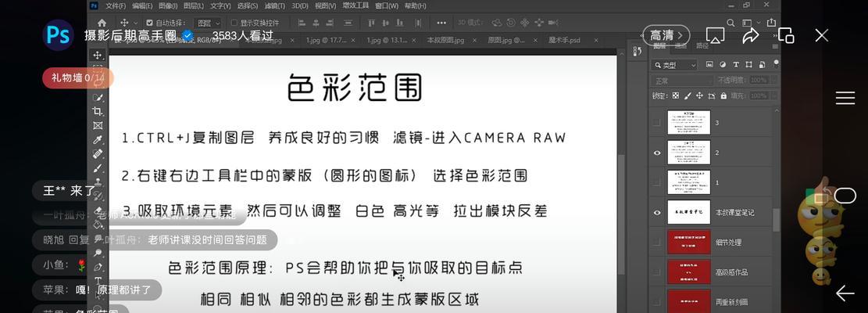Open the hamburger menu on right side

pos(845,98)
